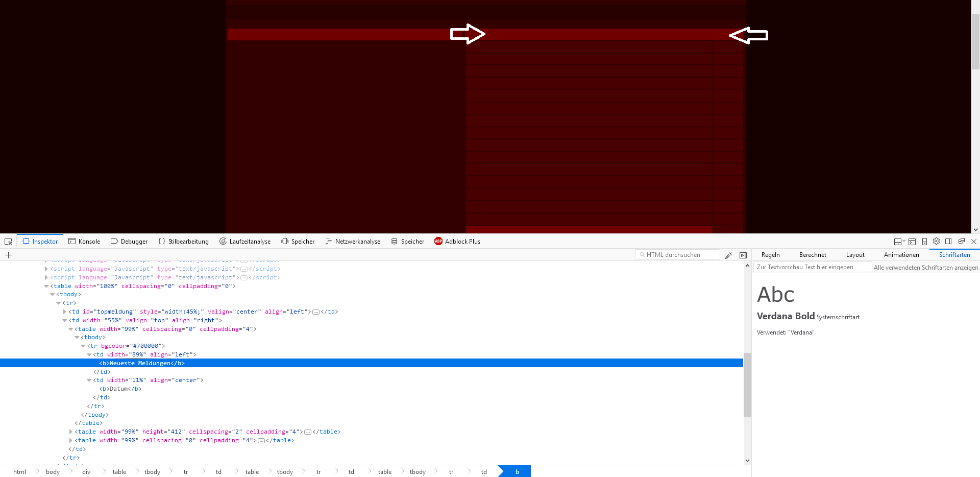Open the Speicher tab beside Adblock Plus
Viewport: 980px width, 477px height.
click(407, 242)
